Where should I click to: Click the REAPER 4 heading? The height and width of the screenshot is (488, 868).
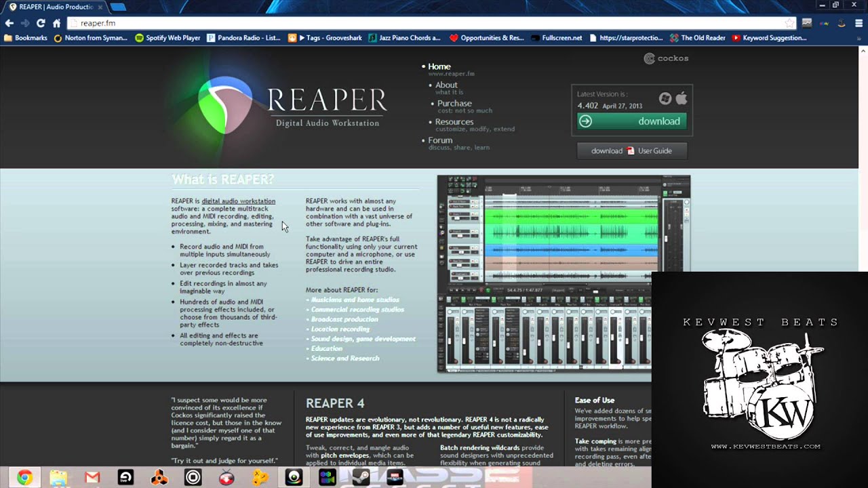tap(335, 403)
